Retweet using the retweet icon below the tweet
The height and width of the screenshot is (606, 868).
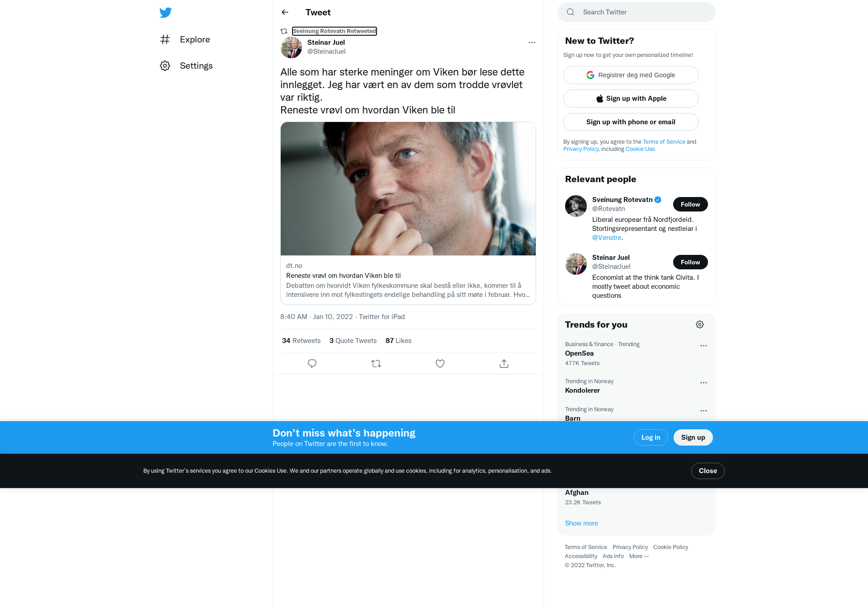point(376,363)
